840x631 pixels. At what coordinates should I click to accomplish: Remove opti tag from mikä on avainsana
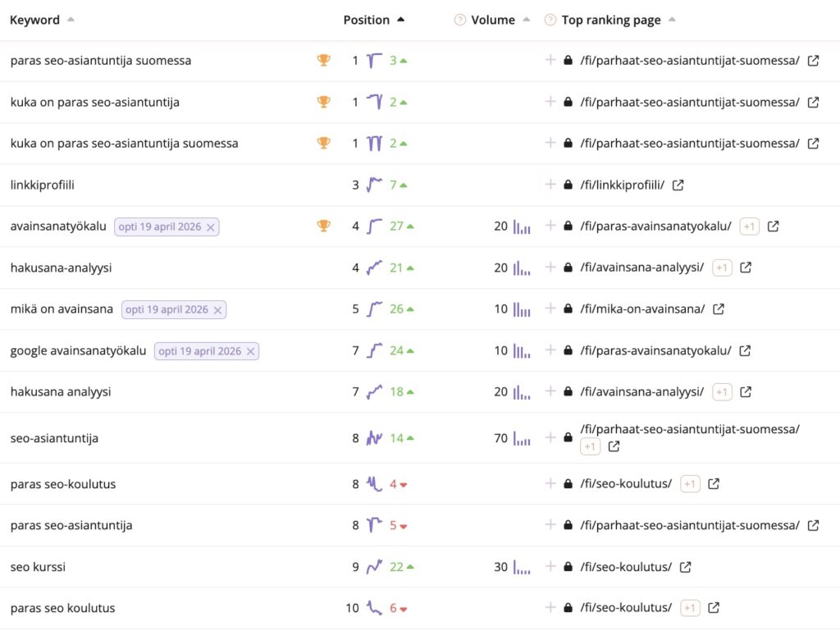click(217, 310)
